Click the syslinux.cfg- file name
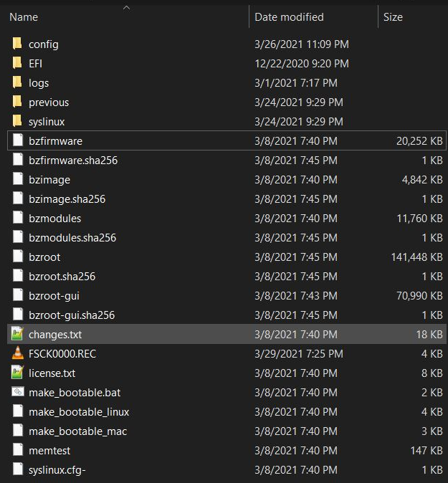This screenshot has width=448, height=483. tap(57, 470)
